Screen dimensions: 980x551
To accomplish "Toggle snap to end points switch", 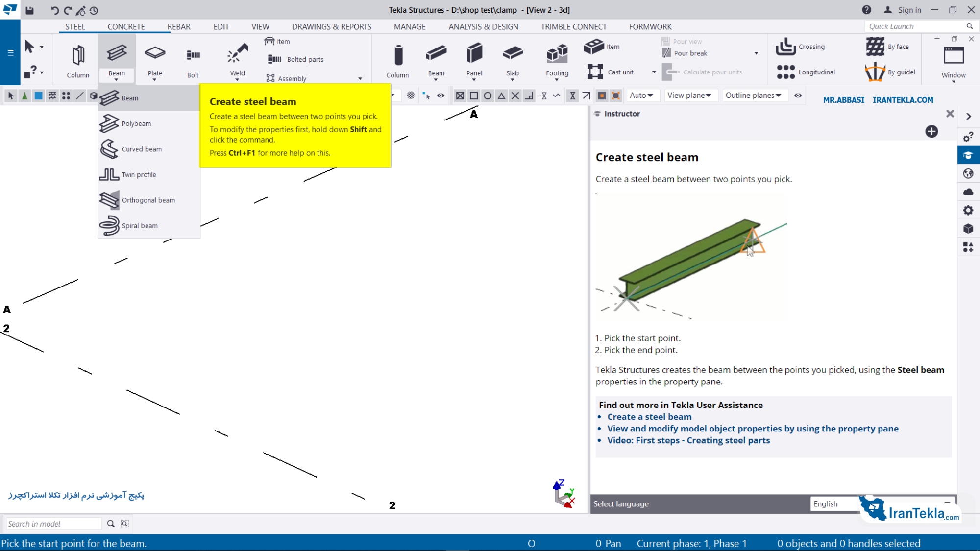I will (x=473, y=96).
